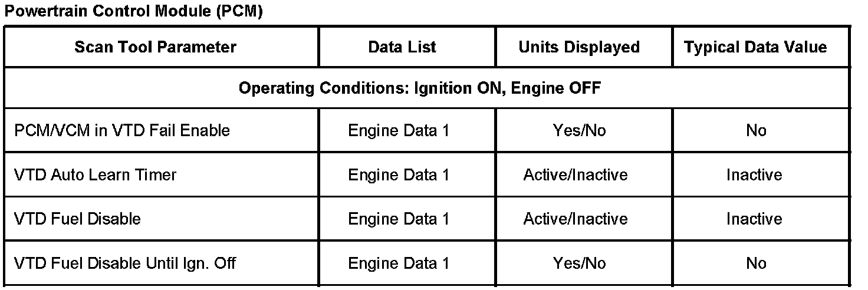Select the No value for Disable Until Ign. Off

(756, 263)
